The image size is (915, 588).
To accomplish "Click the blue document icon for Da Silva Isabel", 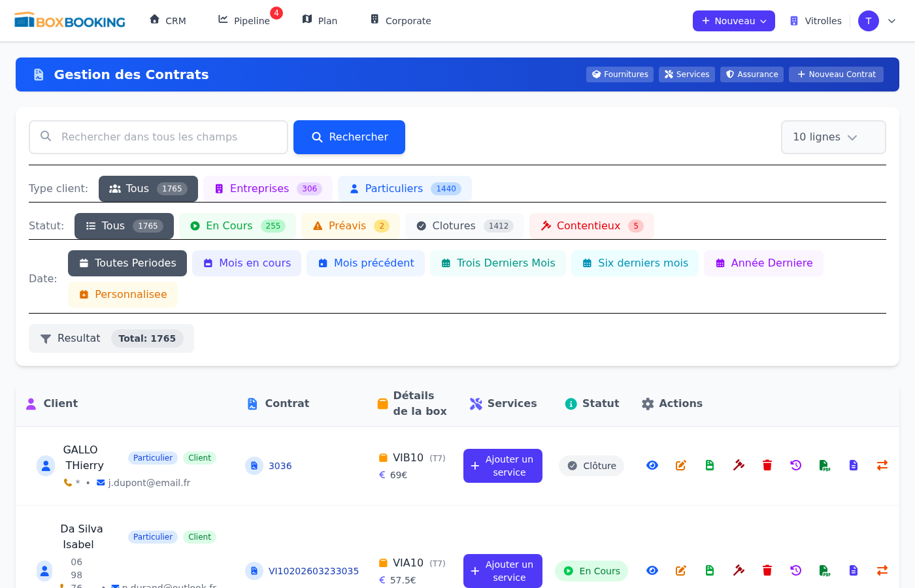I will coord(853,570).
